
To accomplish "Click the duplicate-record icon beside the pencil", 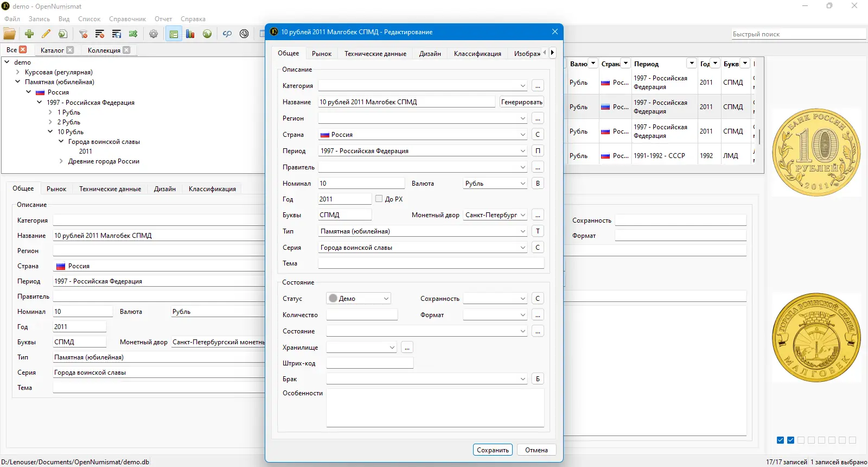I will [63, 34].
